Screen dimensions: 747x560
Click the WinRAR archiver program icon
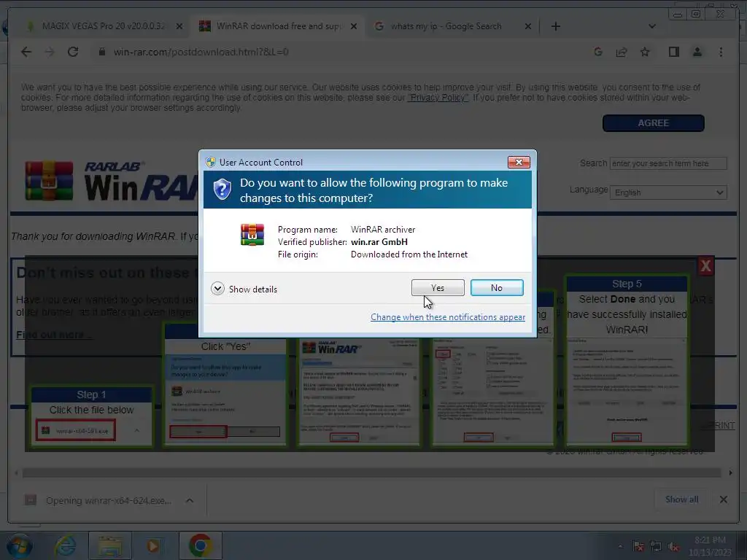click(x=252, y=235)
